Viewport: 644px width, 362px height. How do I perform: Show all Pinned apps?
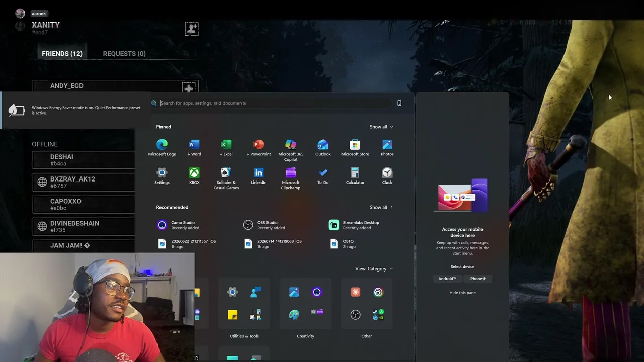point(381,127)
